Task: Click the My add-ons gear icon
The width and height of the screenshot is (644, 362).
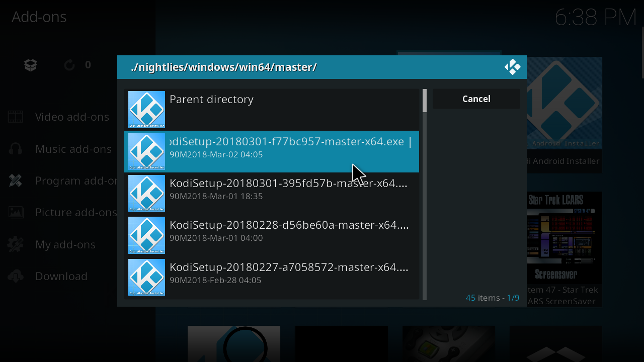Action: [16, 244]
